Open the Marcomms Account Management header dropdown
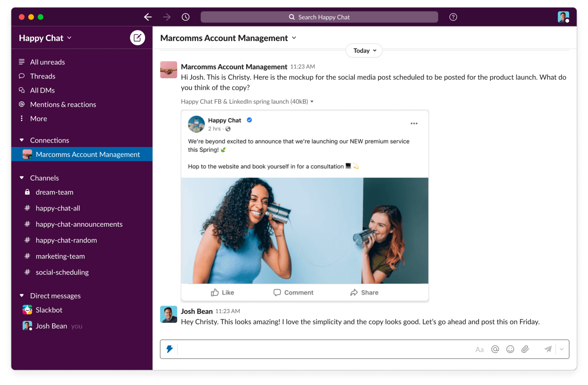Screen dimensions: 588x385 tap(228, 38)
